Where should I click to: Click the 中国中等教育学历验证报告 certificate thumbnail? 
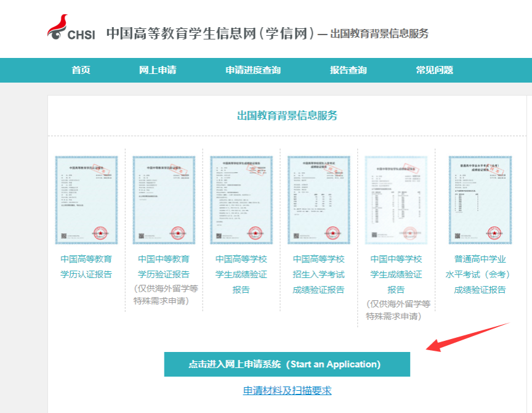[164, 200]
